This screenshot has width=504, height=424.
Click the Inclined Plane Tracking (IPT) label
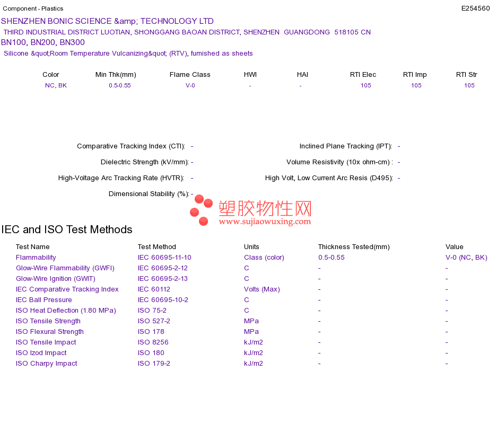point(346,146)
